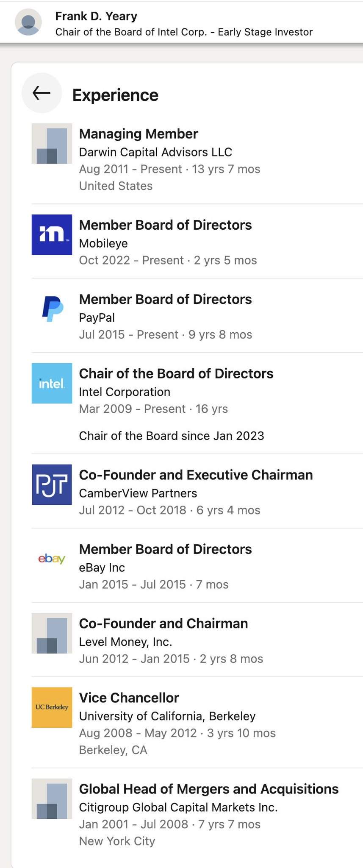
Task: Select the Co-Founder and Executive Chairman title
Action: point(196,475)
